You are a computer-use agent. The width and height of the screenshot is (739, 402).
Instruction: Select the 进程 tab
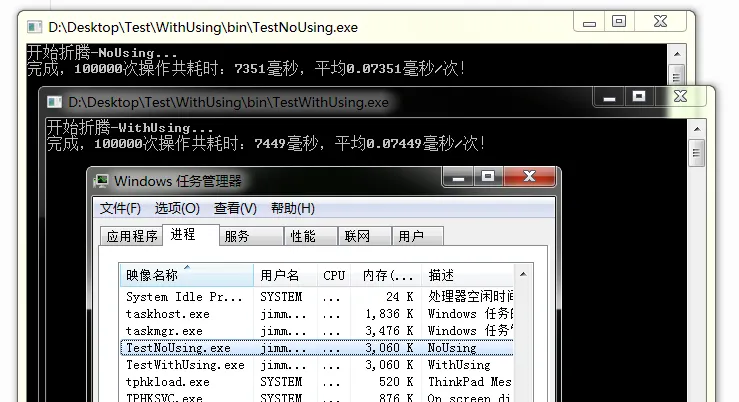click(190, 235)
